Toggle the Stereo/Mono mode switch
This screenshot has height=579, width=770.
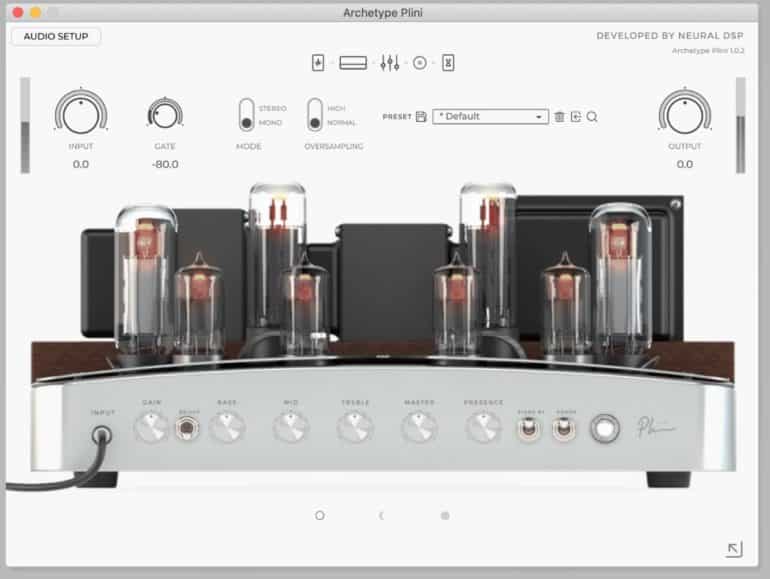[246, 115]
